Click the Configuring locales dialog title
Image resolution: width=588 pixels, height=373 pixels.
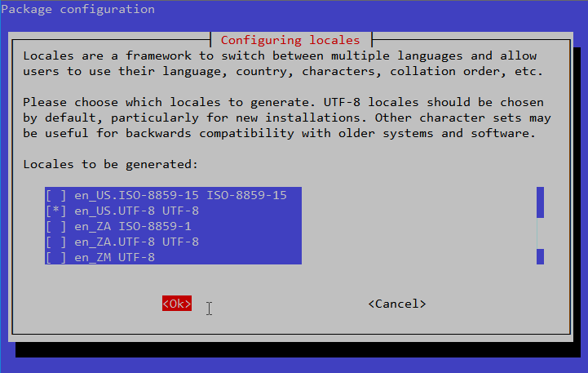[x=290, y=40]
